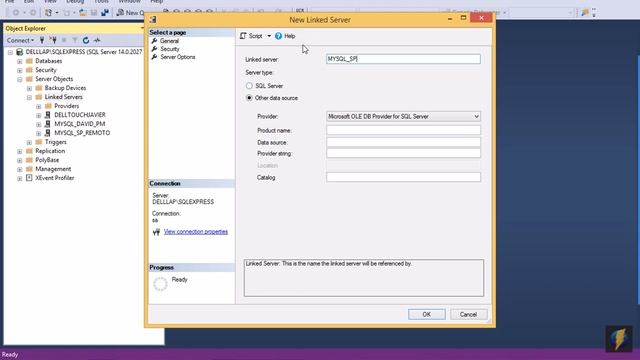Image resolution: width=640 pixels, height=360 pixels.
Task: Click the Open File icon in main toolbar
Action: (x=83, y=13)
